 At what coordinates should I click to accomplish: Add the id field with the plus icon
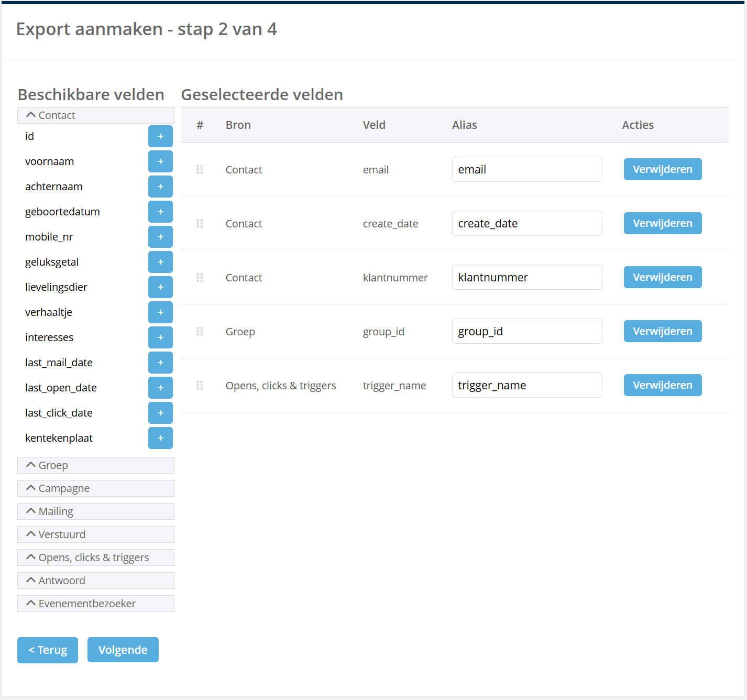coord(160,136)
